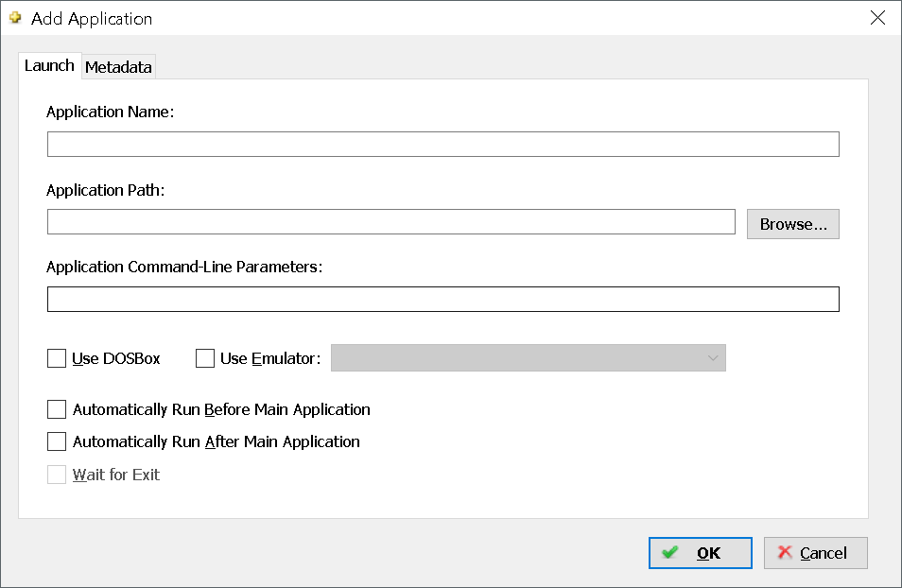Toggle the Wait for Exit checkbox

pos(57,475)
